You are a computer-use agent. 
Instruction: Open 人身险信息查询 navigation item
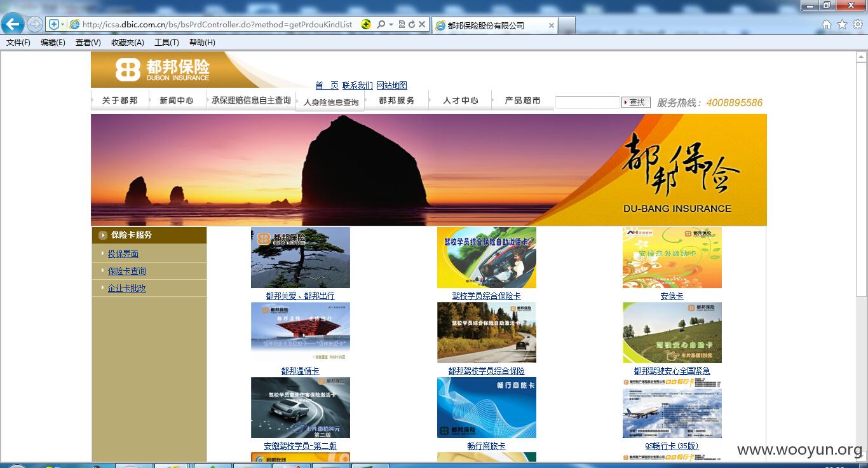point(330,102)
